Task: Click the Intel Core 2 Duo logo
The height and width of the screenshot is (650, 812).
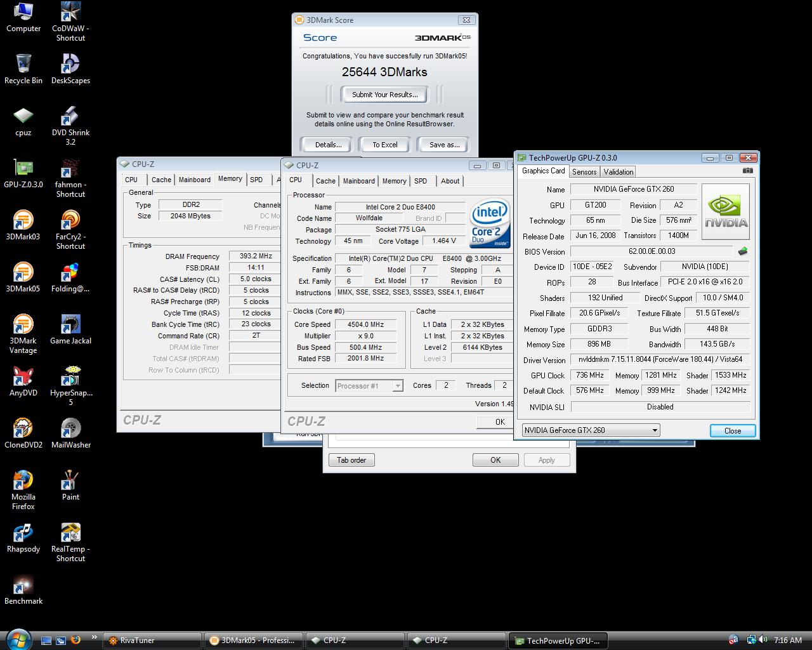Action: click(489, 223)
